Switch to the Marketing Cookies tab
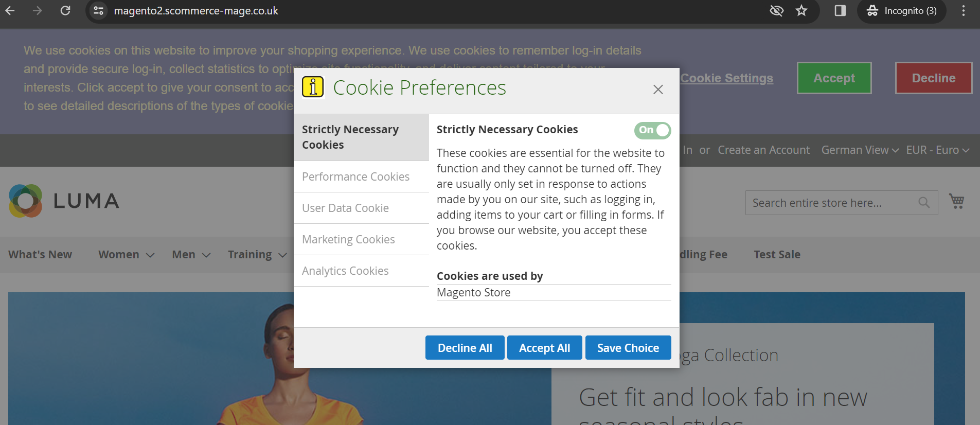This screenshot has height=425, width=980. (x=348, y=239)
